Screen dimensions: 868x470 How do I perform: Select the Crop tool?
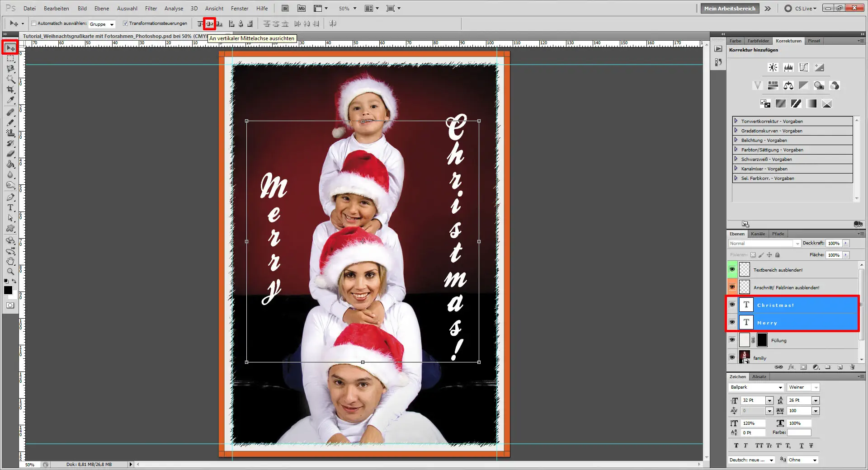10,90
